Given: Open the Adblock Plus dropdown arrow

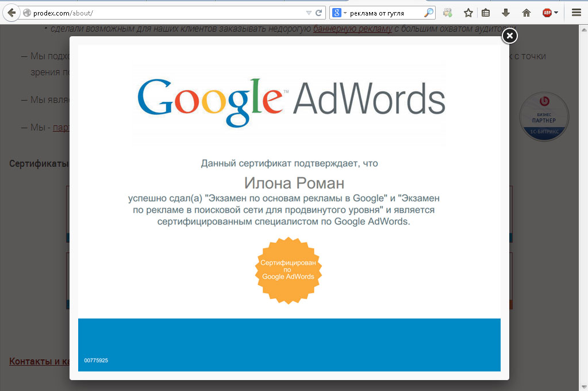Looking at the screenshot, I should 556,13.
